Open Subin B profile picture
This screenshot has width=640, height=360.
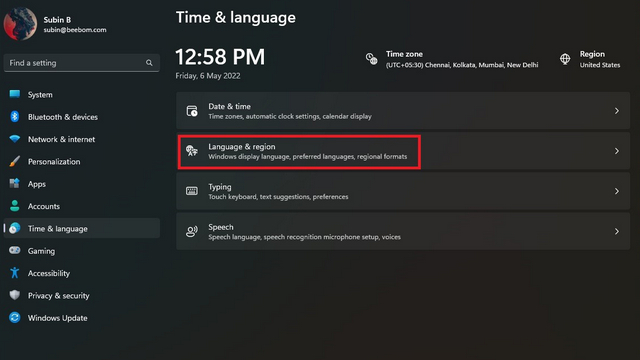click(x=20, y=24)
